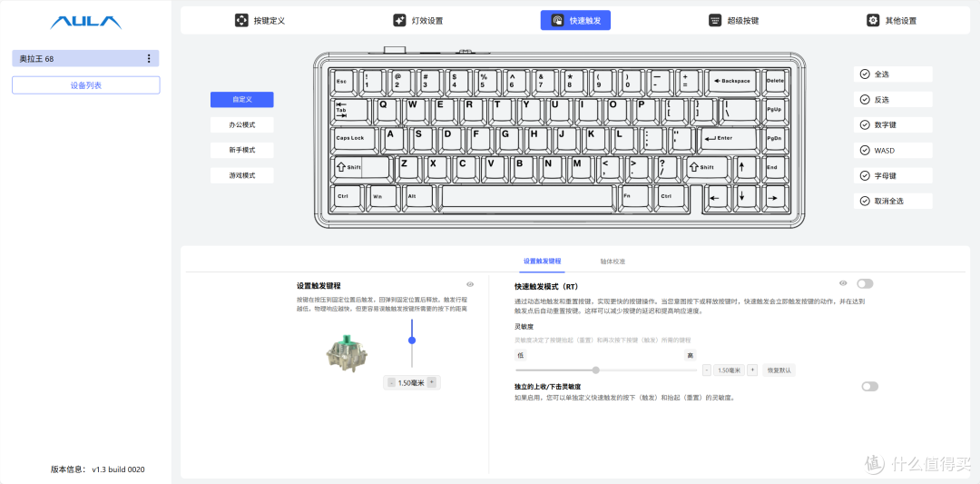Click the W key on the keyboard
The image size is (980, 484).
(416, 110)
